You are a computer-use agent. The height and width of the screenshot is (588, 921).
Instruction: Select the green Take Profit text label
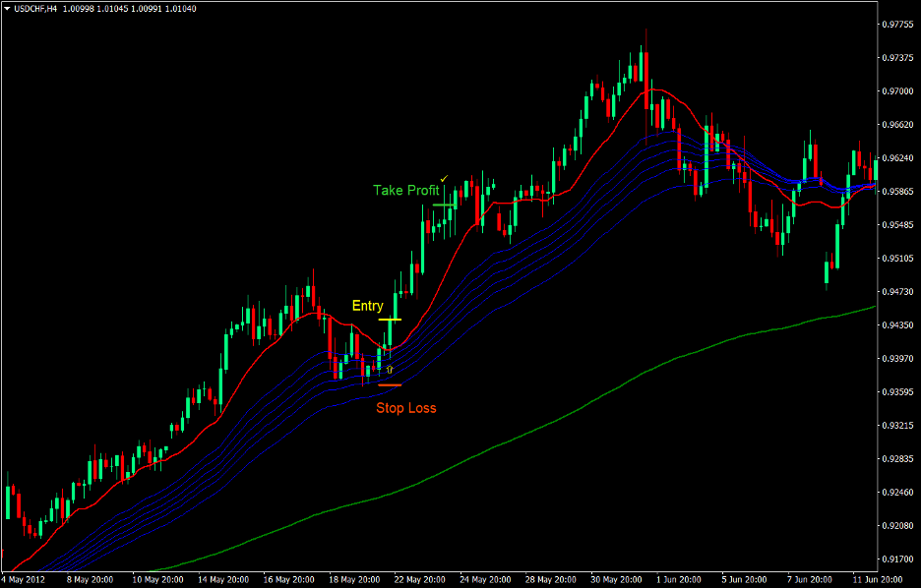406,190
